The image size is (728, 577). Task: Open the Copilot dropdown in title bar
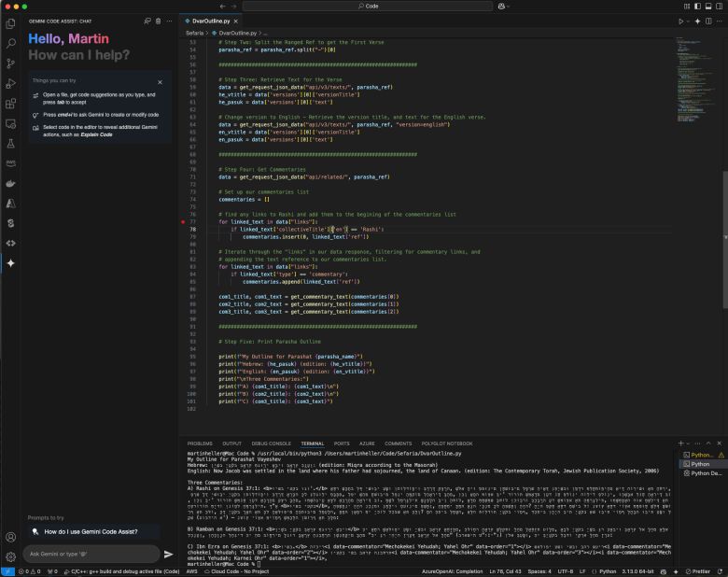[506, 6]
